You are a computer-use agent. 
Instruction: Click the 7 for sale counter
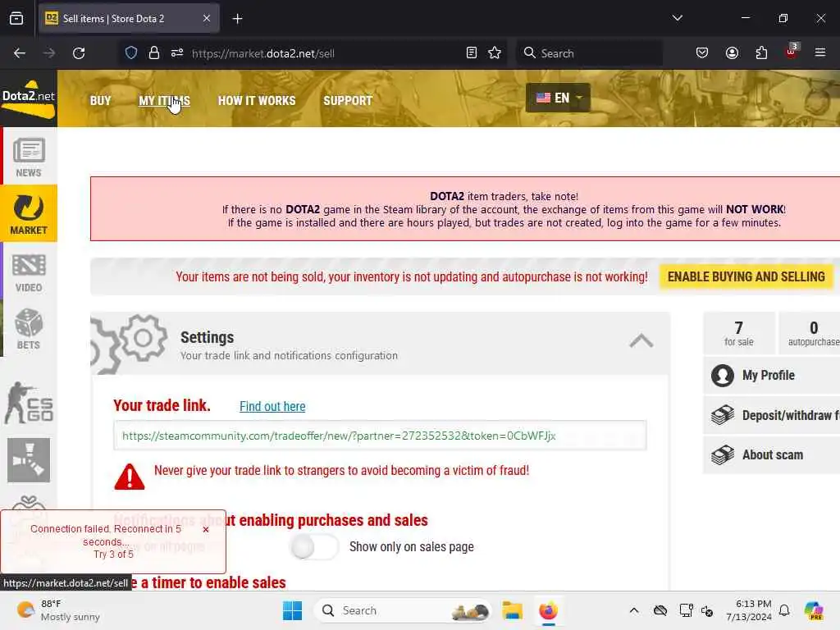pyautogui.click(x=739, y=333)
